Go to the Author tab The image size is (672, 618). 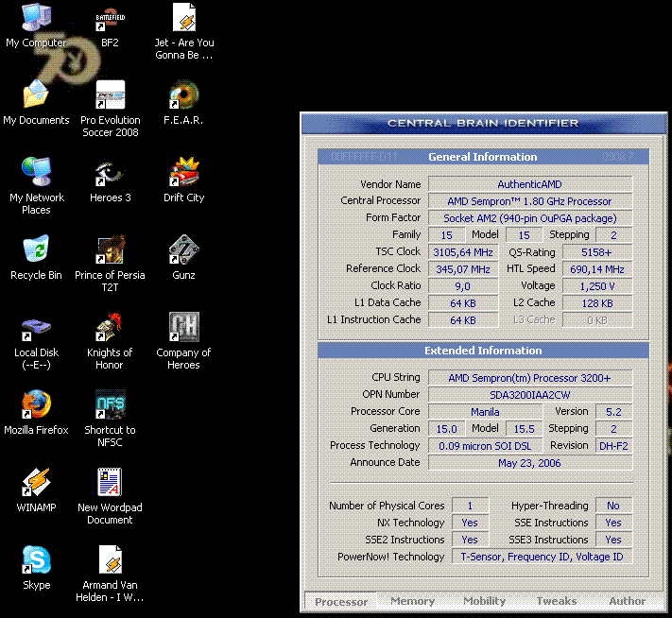pyautogui.click(x=627, y=601)
